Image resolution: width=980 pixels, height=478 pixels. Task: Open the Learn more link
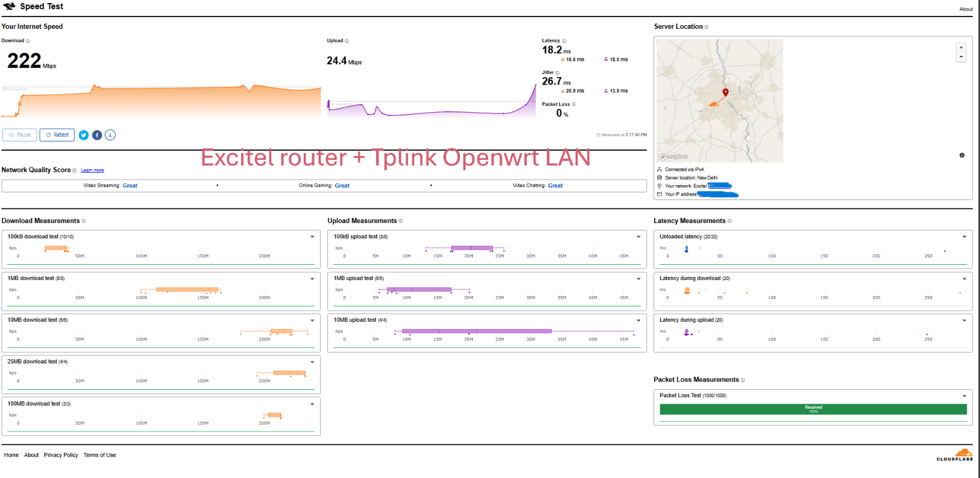pos(92,170)
